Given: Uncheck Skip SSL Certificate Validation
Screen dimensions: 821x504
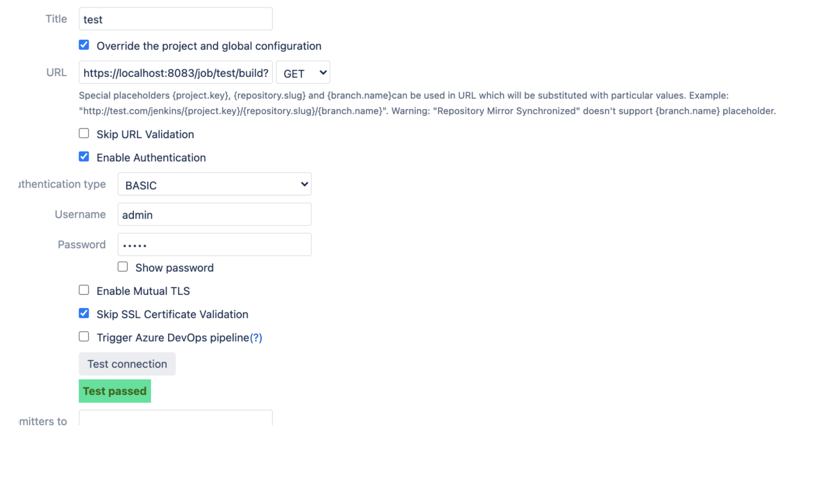Looking at the screenshot, I should 84,313.
